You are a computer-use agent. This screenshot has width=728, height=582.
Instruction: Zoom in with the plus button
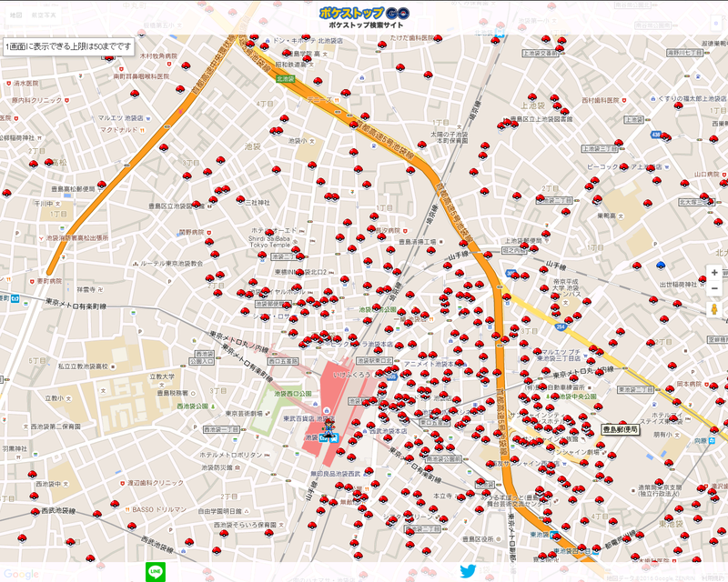714,273
